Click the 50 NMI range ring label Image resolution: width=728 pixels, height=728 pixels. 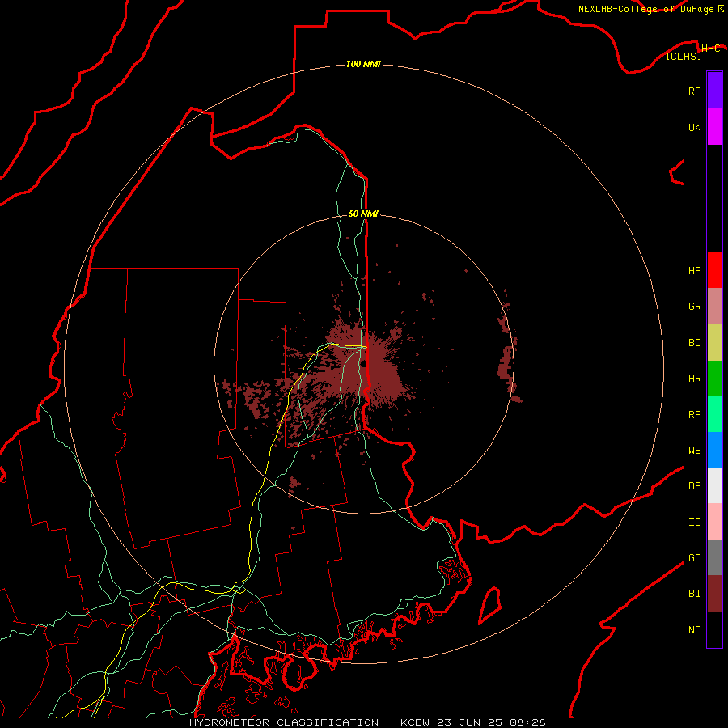click(363, 214)
